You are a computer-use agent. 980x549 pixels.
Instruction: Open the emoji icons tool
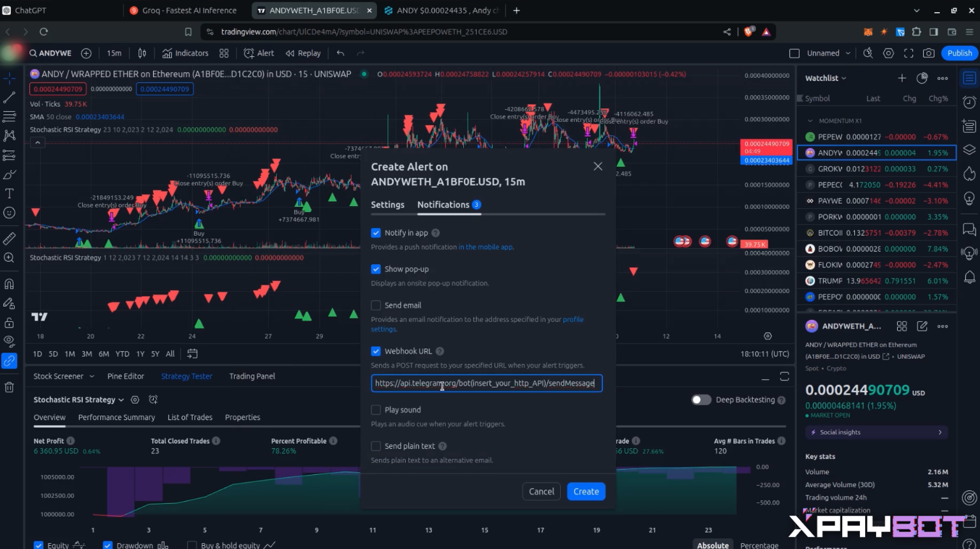[x=10, y=213]
